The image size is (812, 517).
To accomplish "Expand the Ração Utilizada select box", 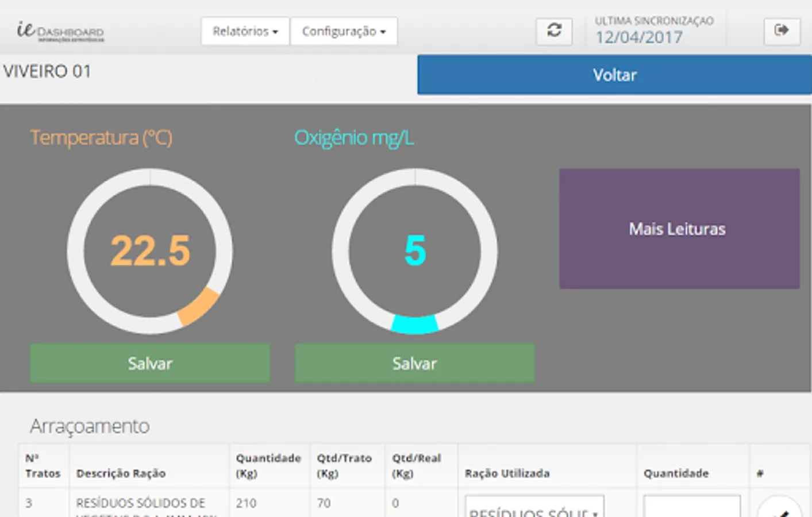I will (534, 507).
